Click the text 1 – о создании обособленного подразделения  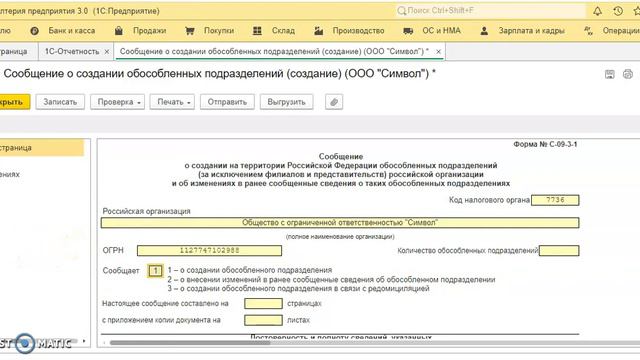[x=249, y=270]
